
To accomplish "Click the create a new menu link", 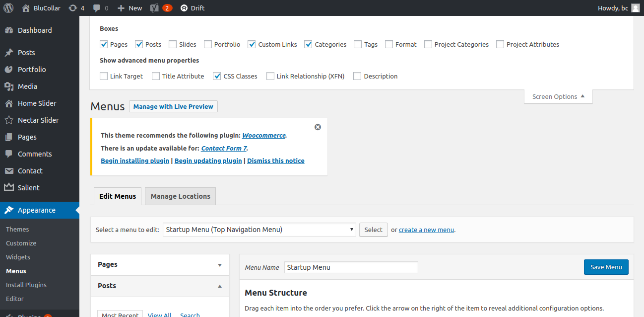I will pyautogui.click(x=426, y=230).
